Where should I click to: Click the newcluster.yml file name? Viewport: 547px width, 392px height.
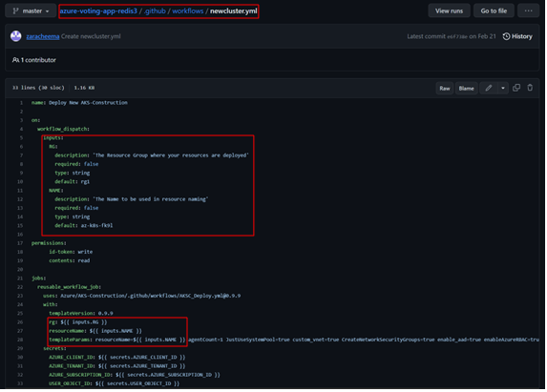[233, 11]
